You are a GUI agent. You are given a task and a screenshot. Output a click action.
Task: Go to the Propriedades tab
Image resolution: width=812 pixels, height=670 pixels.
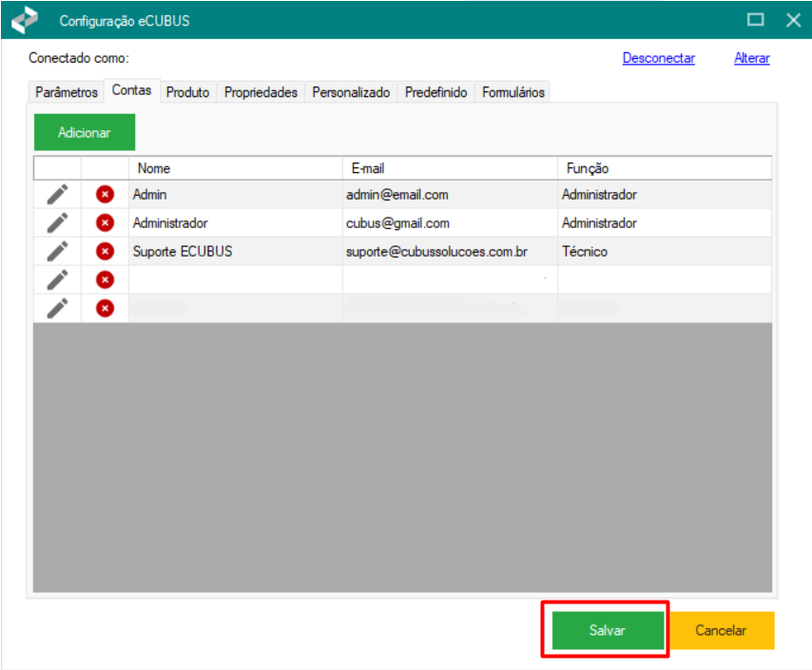coord(261,92)
